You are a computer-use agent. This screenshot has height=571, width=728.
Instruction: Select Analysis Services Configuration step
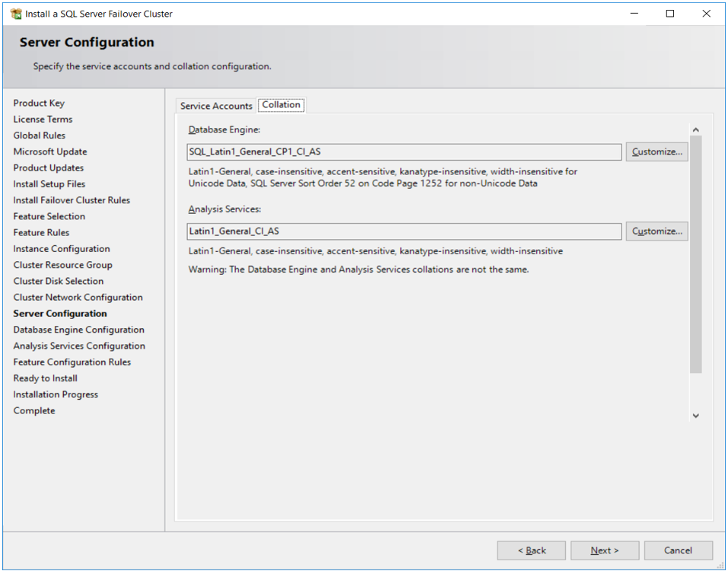tap(79, 346)
